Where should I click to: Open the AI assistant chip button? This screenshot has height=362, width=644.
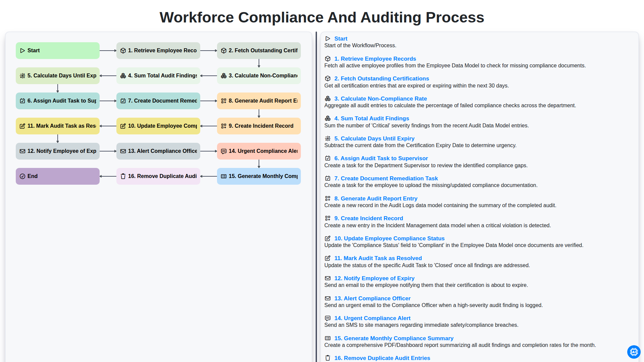pos(634,352)
